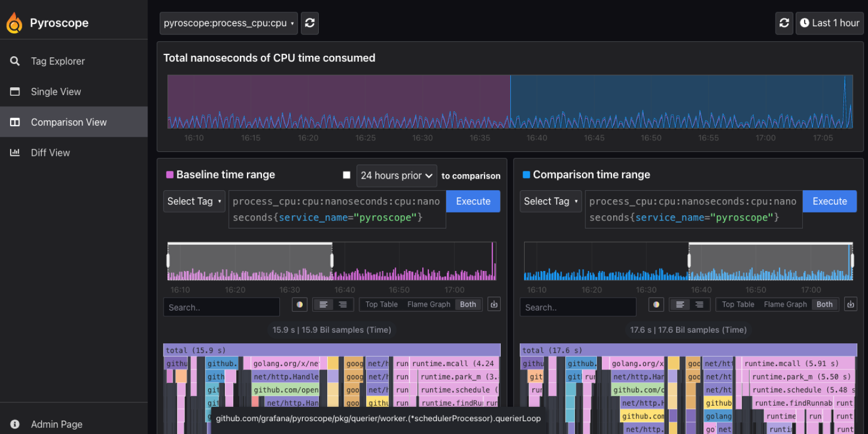Image resolution: width=868 pixels, height=434 pixels.
Task: Execute the baseline query
Action: point(472,201)
